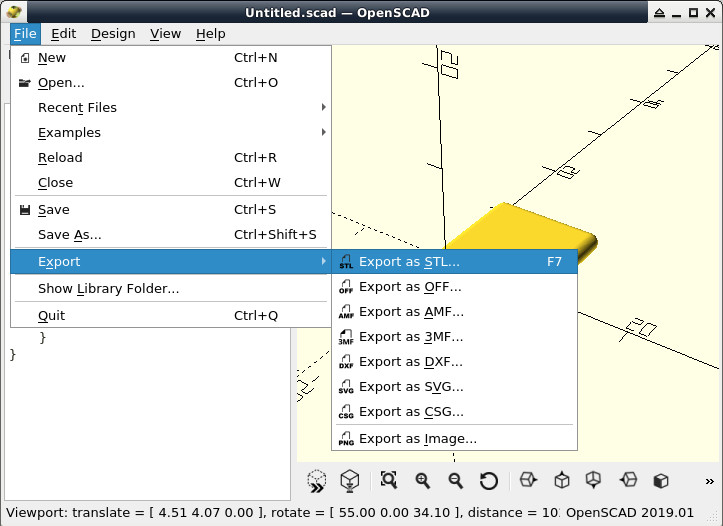Click the OFF file icon in Export submenu

click(346, 287)
